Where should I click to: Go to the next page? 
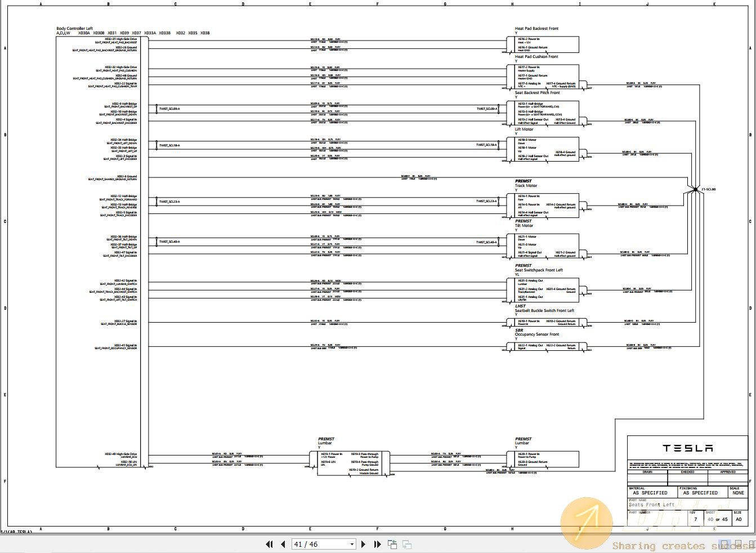(x=363, y=544)
